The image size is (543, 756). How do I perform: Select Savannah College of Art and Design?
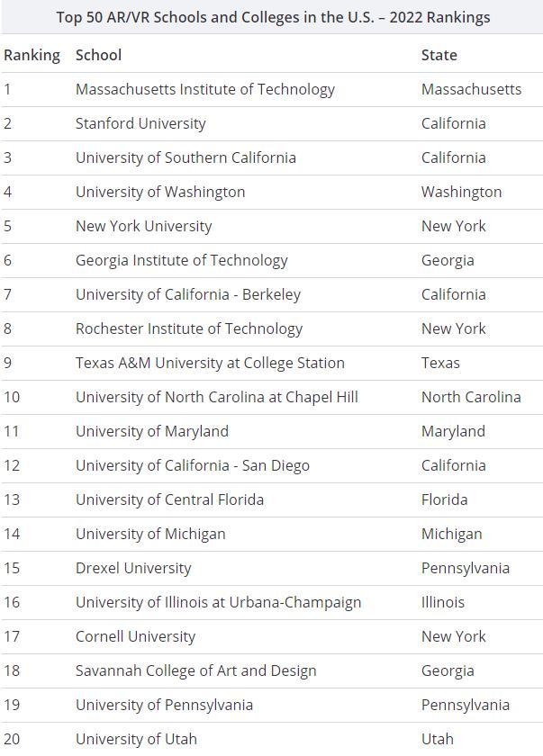[195, 670]
